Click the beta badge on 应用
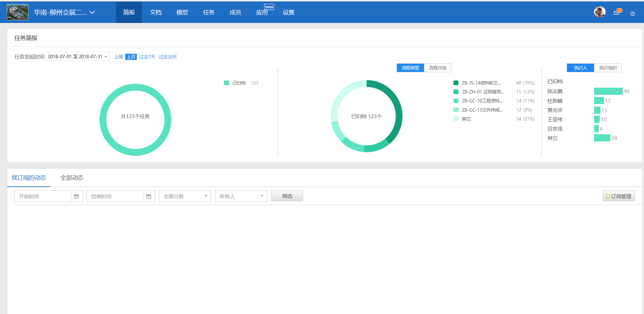Screen dimensions: 644x314 point(269,7)
